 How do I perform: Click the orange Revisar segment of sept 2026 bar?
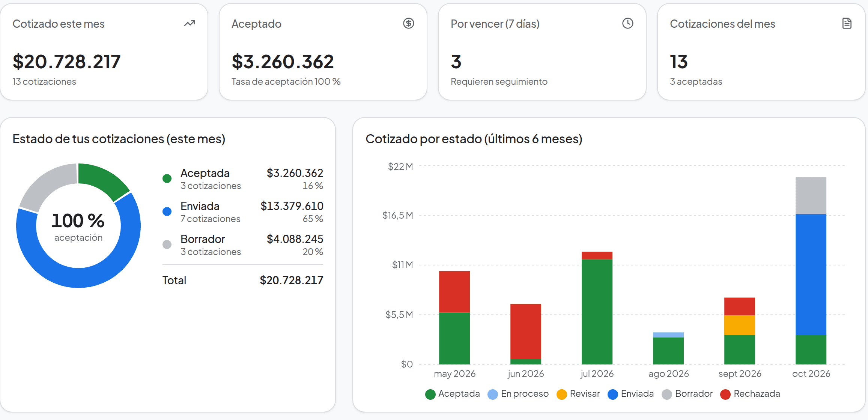[740, 325]
